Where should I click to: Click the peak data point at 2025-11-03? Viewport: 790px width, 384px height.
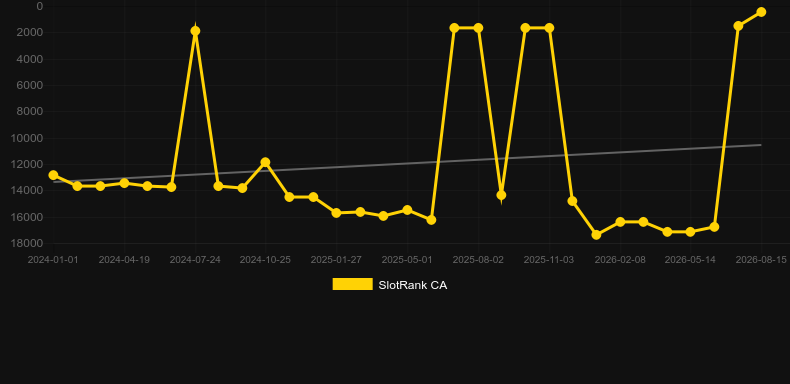(x=549, y=28)
